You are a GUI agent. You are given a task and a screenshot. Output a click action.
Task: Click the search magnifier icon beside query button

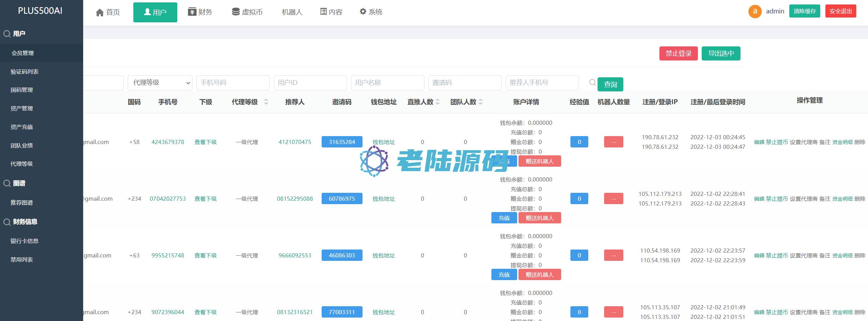point(592,82)
